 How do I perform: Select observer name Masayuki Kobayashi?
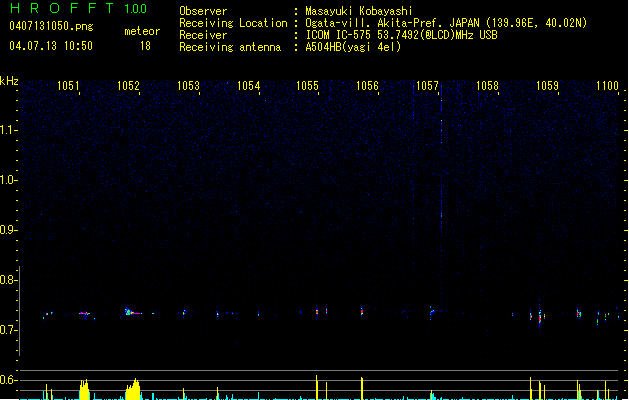(x=359, y=11)
